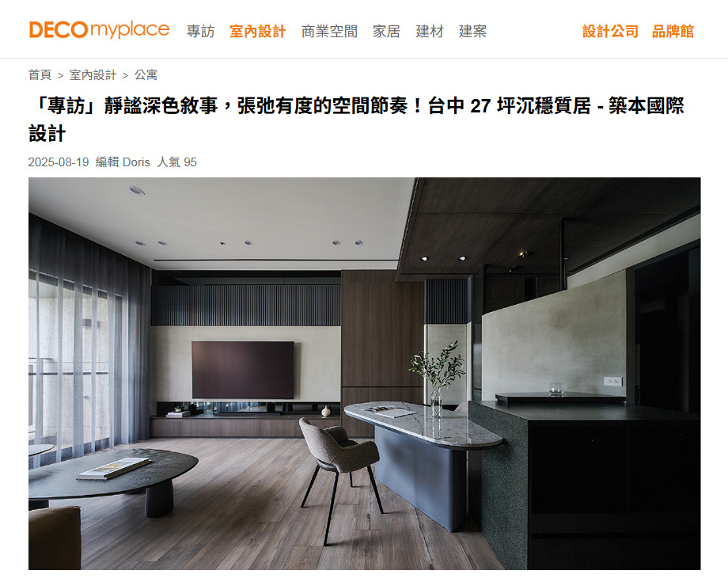Go to the 家居 category
Screen dimensions: 728x582
386,31
